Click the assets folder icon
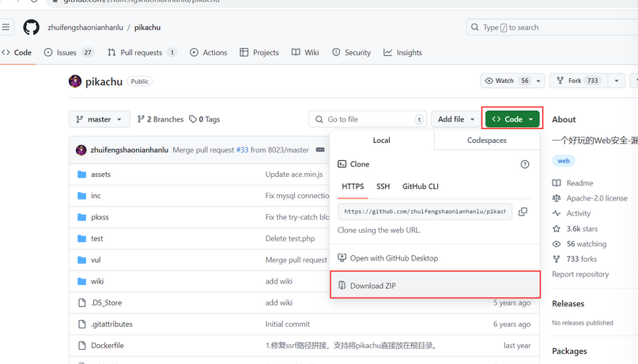Viewport: 638px width, 364px height. pyautogui.click(x=81, y=174)
